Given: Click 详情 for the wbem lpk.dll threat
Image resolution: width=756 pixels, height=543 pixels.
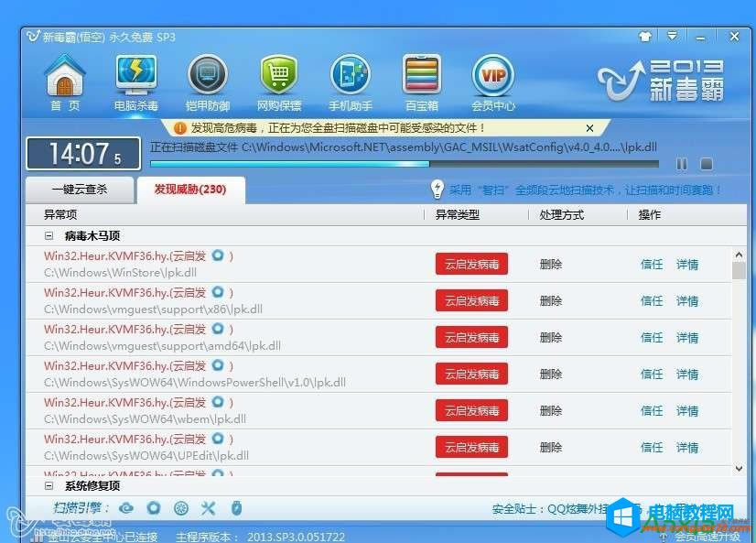Looking at the screenshot, I should point(686,411).
